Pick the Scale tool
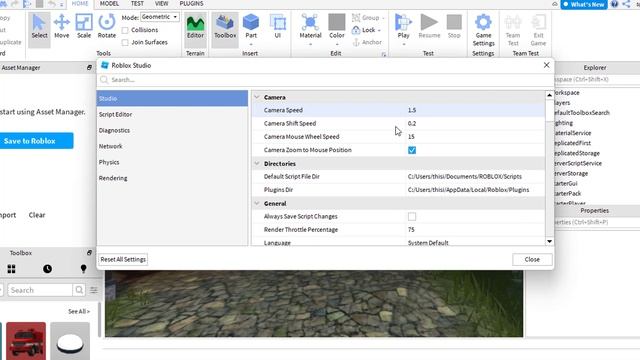The height and width of the screenshot is (360, 640). coord(84,27)
